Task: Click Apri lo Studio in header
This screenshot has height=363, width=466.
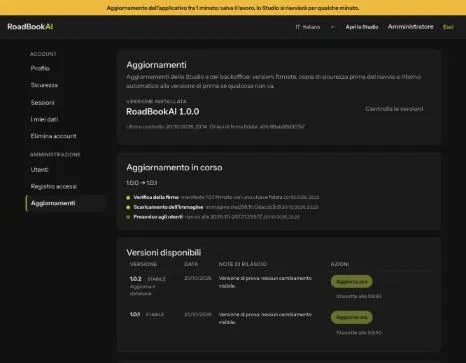Action: coord(362,27)
